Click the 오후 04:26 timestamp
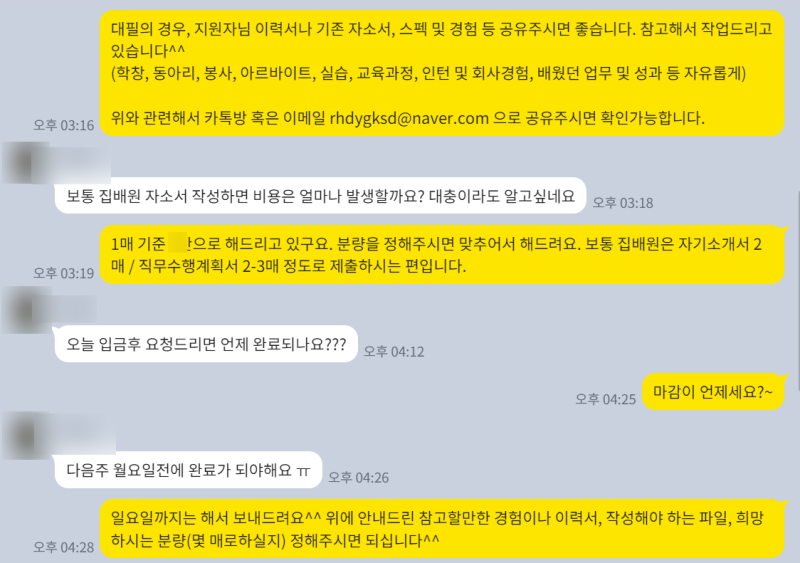The height and width of the screenshot is (563, 800). [358, 478]
